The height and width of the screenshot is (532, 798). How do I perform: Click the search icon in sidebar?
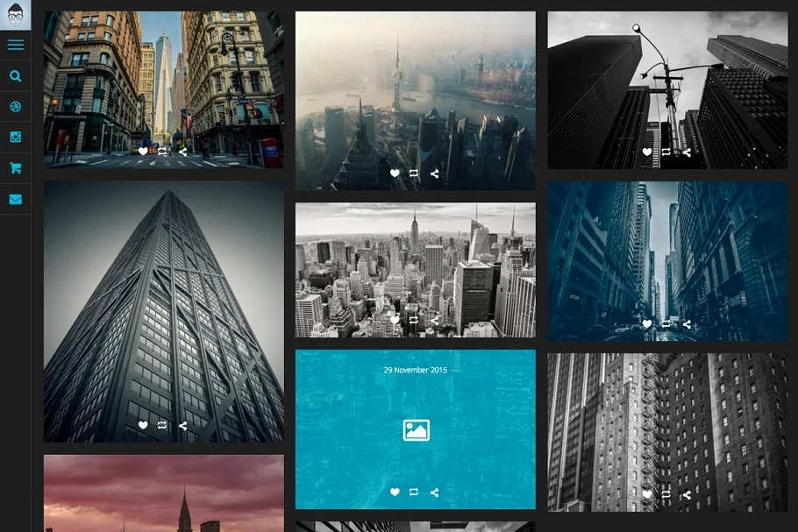pos(15,76)
